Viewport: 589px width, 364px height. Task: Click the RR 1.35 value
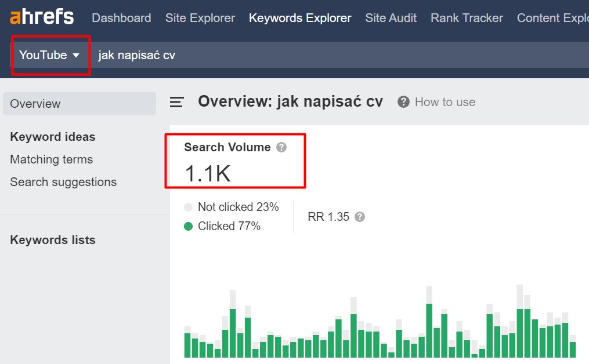tap(328, 217)
